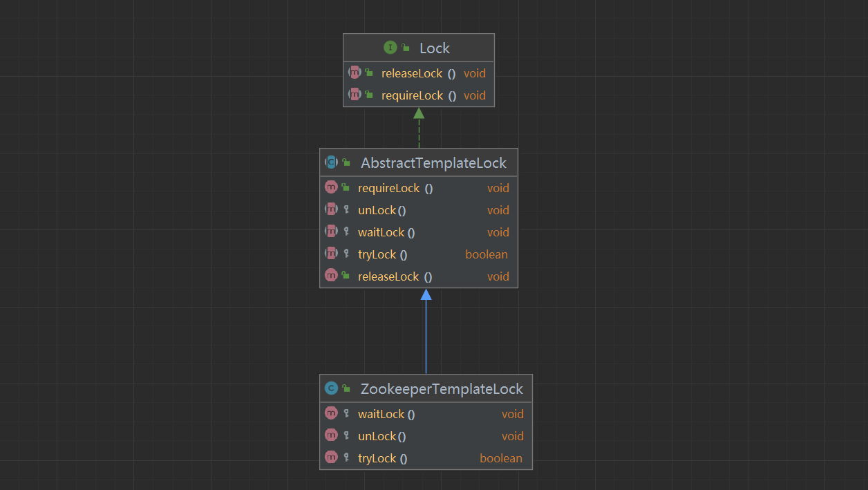Click the boolean return type in AbstractTemplateLock
868x490 pixels.
pos(487,254)
